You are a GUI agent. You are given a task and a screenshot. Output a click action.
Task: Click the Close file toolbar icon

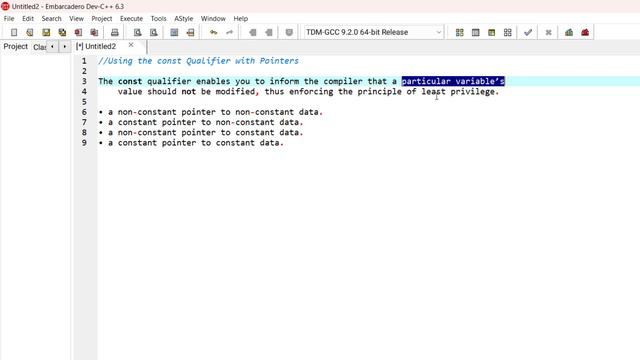tap(78, 32)
